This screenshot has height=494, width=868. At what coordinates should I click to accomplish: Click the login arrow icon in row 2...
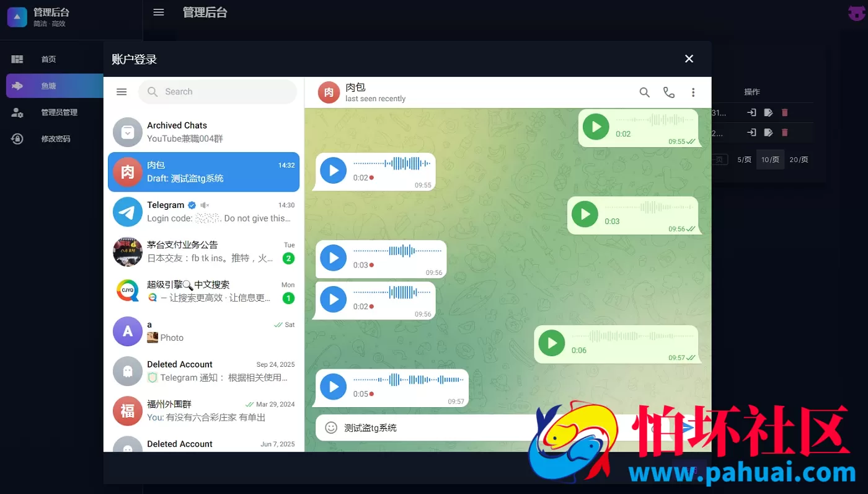(x=751, y=132)
